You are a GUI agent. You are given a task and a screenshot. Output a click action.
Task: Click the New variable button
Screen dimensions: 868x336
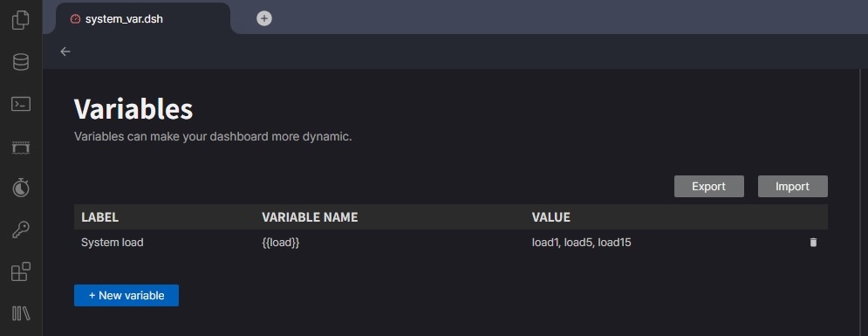click(x=126, y=296)
